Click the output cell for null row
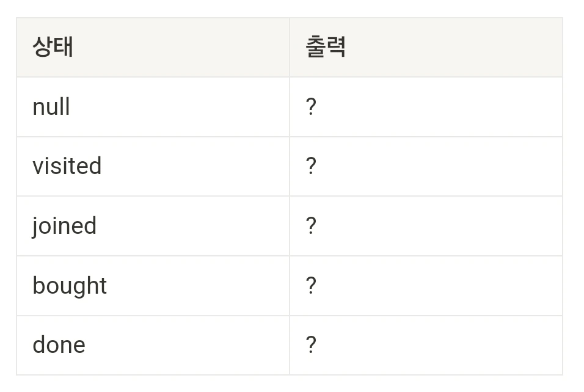 point(425,107)
